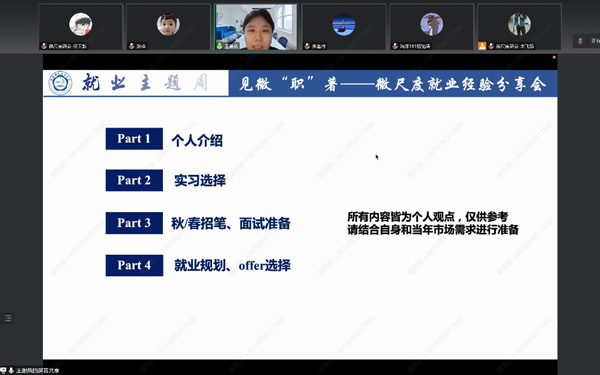Click the microphone icon beside the sharing label
This screenshot has height=375, width=600.
(x=11, y=370)
